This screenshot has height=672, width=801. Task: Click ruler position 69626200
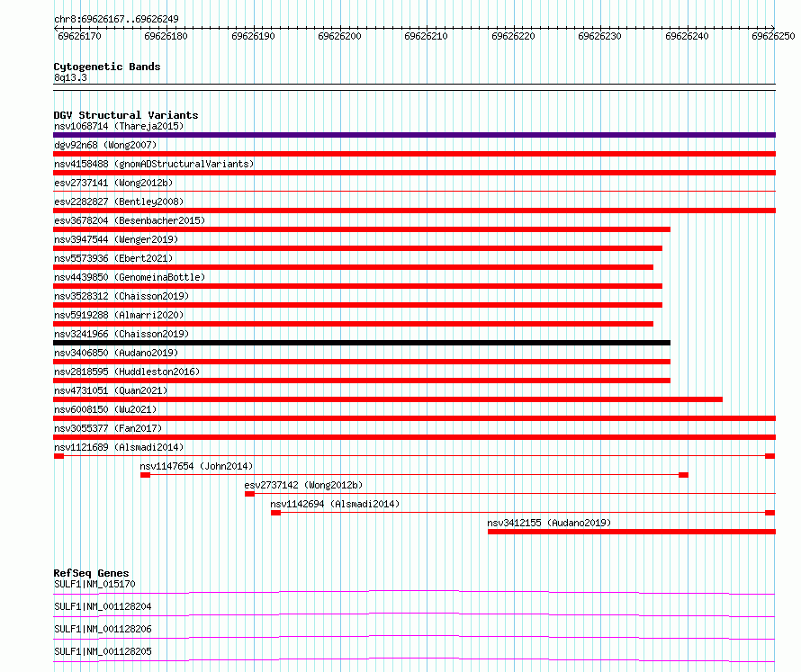(339, 36)
